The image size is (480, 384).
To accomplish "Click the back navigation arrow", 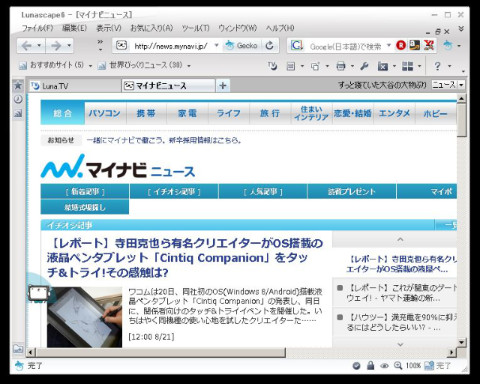I will coord(26,46).
